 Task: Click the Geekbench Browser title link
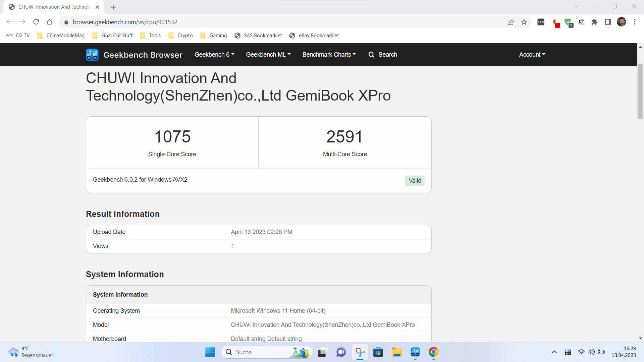tap(143, 55)
